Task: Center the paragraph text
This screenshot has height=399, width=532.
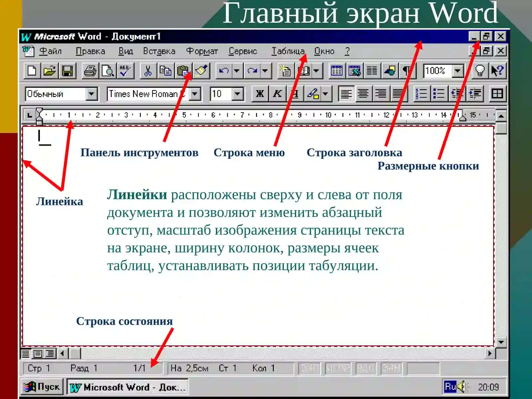Action: click(363, 94)
